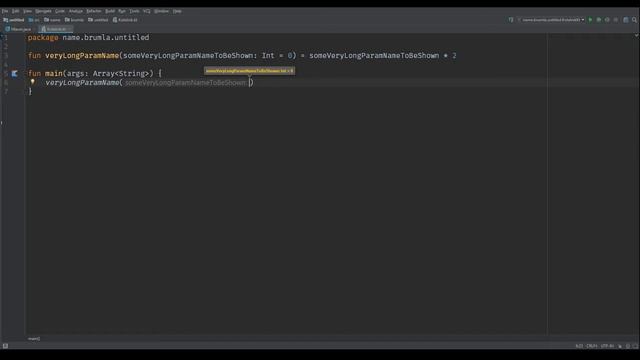Click the untitled project breadcrumb
This screenshot has height=360, width=640.
pyautogui.click(x=14, y=20)
